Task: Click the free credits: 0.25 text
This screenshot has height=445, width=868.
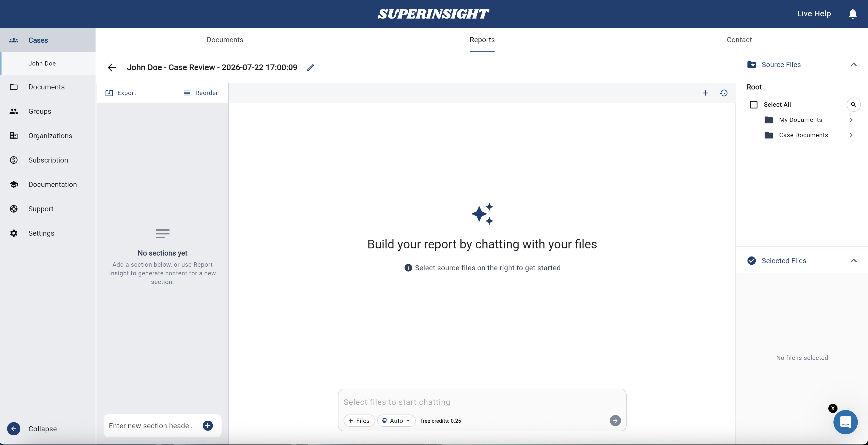Action: 441,421
